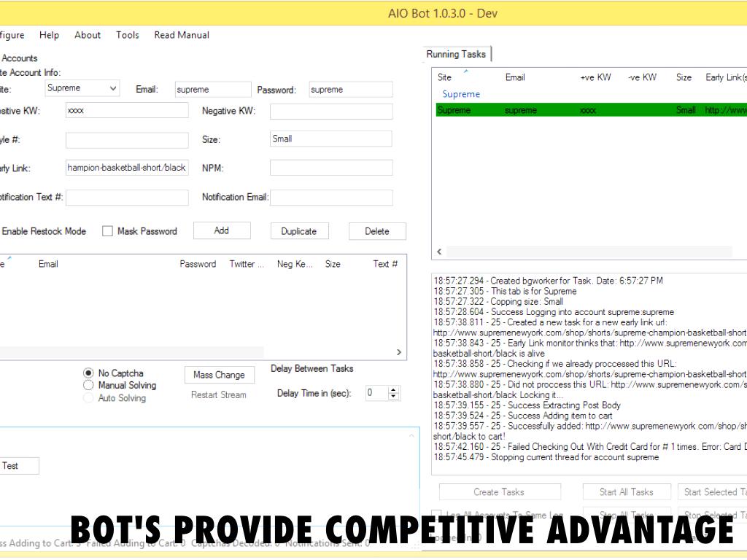Viewport: 747px width, 560px height.
Task: Collapse the Supreme group in running tasks
Action: click(461, 94)
